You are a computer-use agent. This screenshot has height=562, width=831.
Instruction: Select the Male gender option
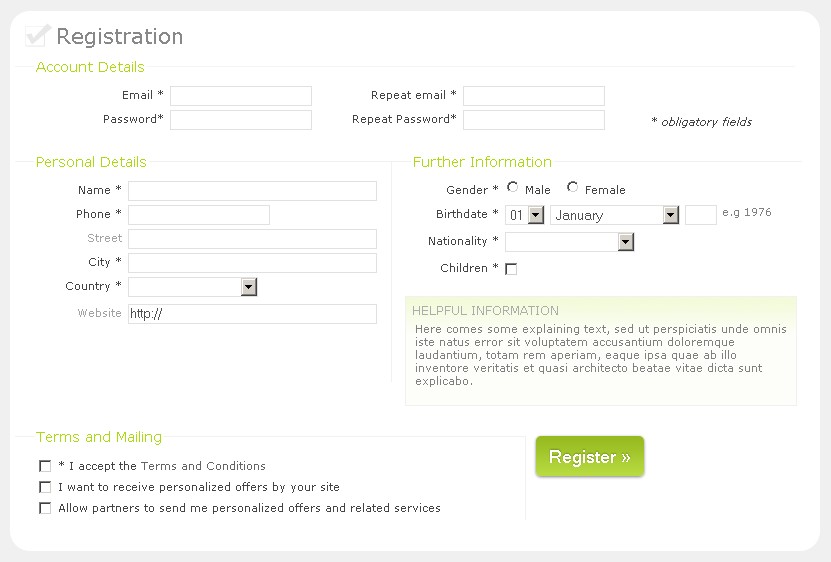(x=513, y=187)
